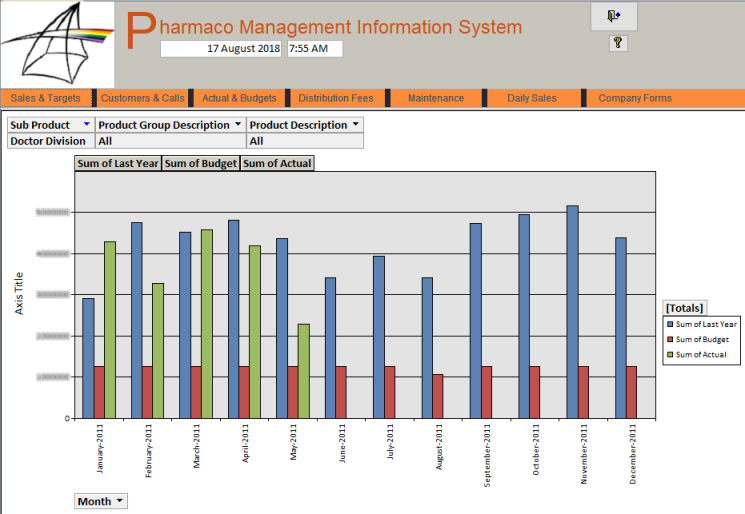Open the Customers & Calls menu

coord(143,98)
